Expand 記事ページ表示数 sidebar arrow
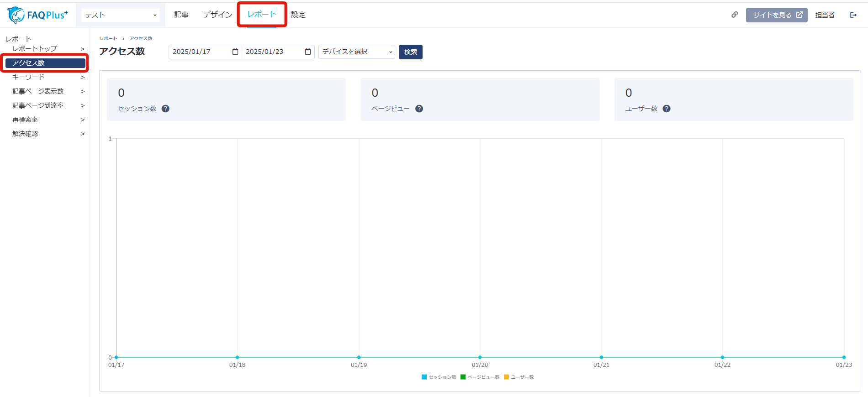Image resolution: width=868 pixels, height=397 pixels. pos(83,91)
